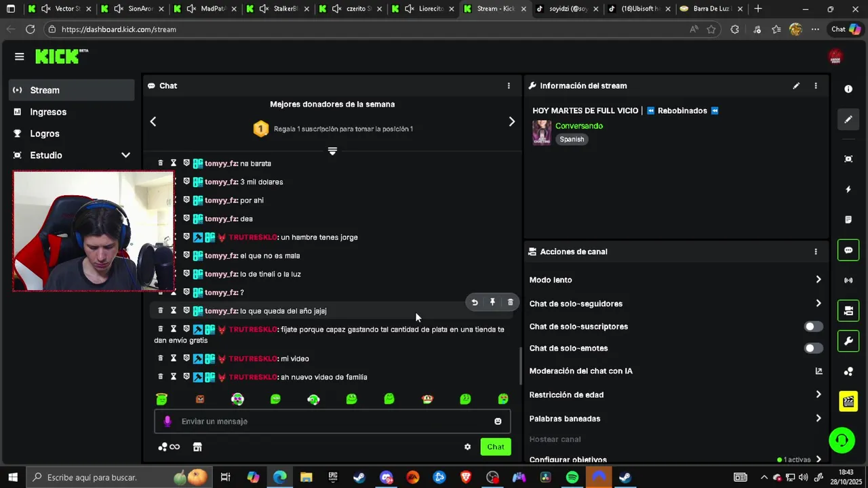The height and width of the screenshot is (488, 868).
Task: Open the lightning bolt icon in the right rail
Action: point(848,189)
